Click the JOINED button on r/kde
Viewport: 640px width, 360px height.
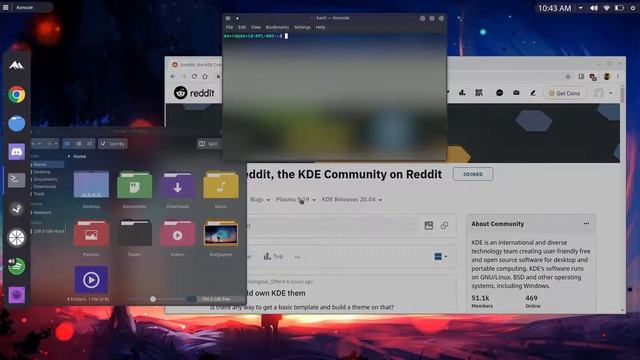click(x=473, y=174)
